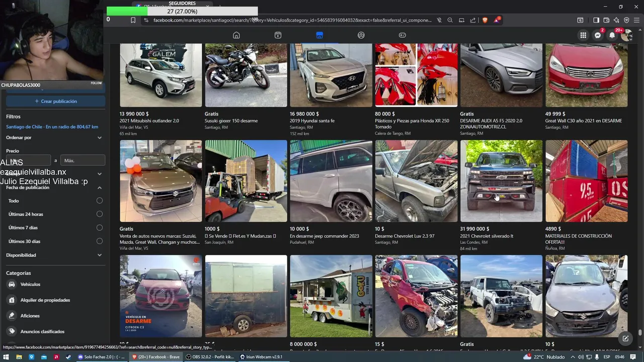Select the Todo date radio button
This screenshot has width=644, height=362.
[x=100, y=201]
